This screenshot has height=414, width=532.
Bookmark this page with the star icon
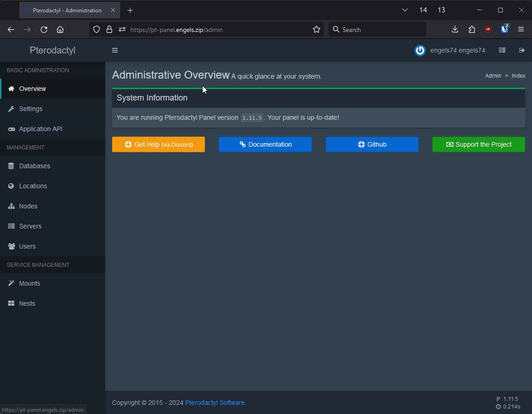pyautogui.click(x=317, y=30)
